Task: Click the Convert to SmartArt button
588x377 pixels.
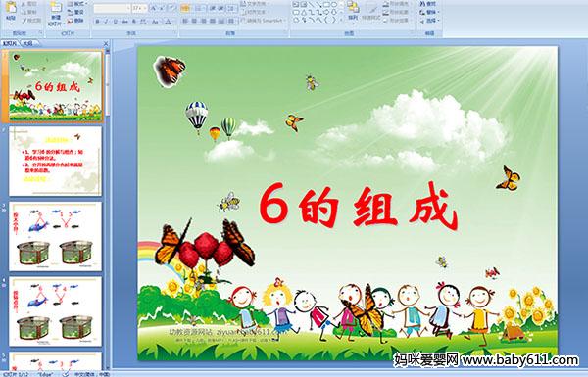Action: [265, 21]
